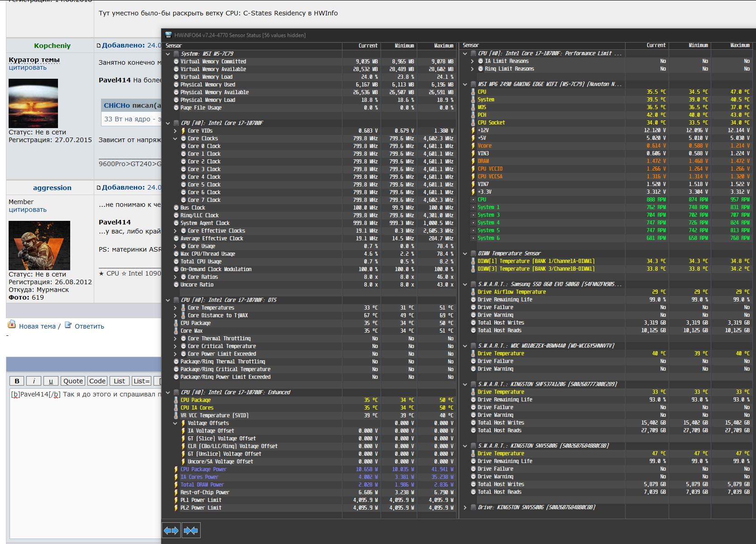Click the HWiNFO64 icon in the title bar

169,35
